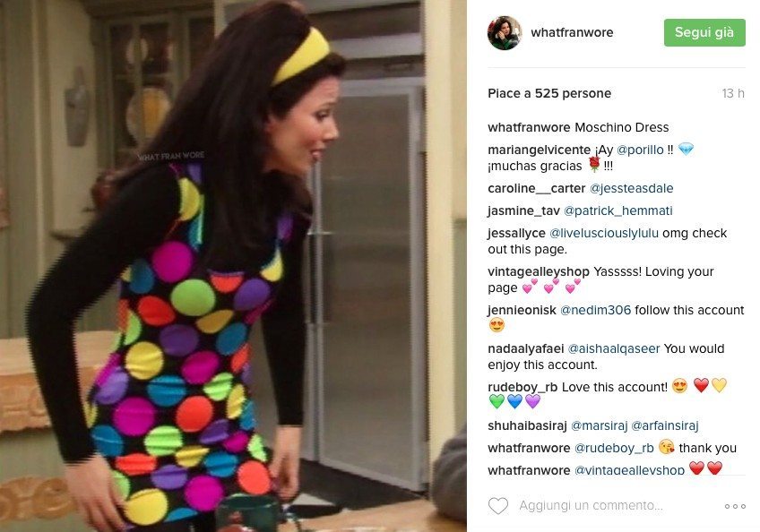
Task: Open the @jessteasdale mention
Action: pos(631,188)
